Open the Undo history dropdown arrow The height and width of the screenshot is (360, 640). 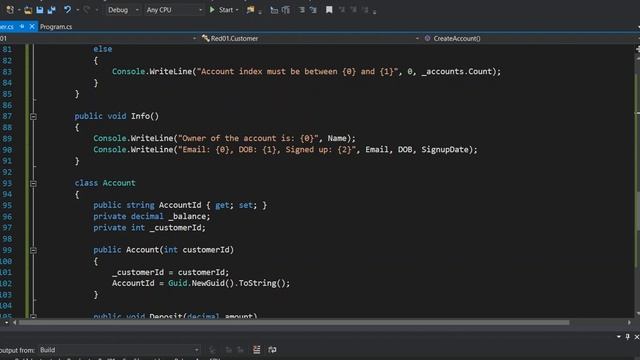point(78,10)
